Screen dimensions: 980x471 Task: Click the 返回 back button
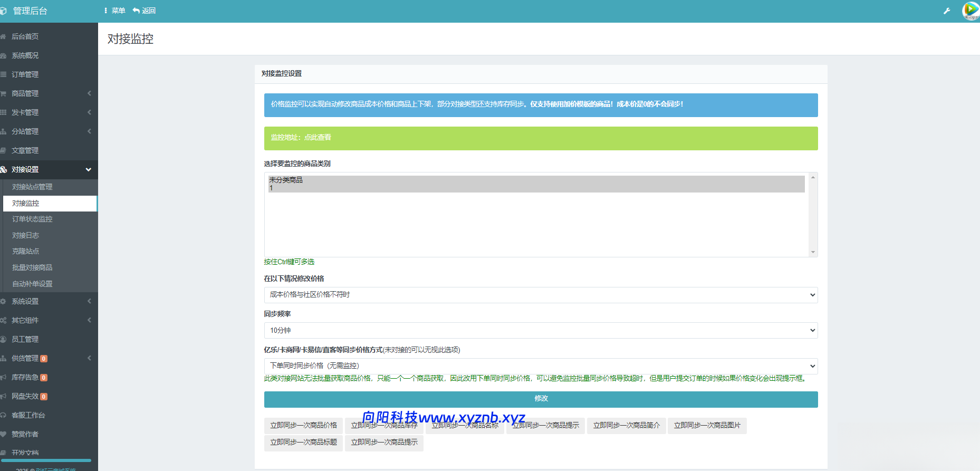tap(144, 11)
